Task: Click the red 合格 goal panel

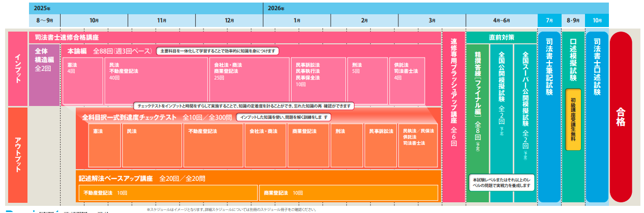Action: [x=620, y=117]
